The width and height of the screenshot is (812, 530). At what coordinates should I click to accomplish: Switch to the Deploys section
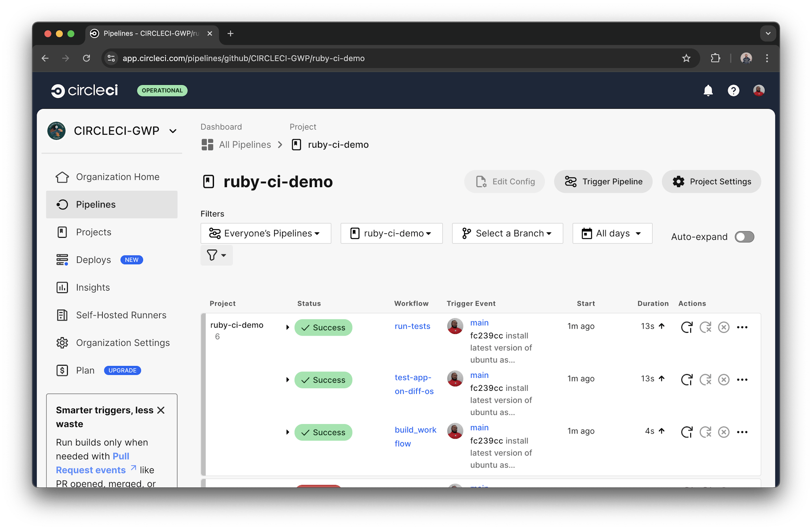(93, 260)
